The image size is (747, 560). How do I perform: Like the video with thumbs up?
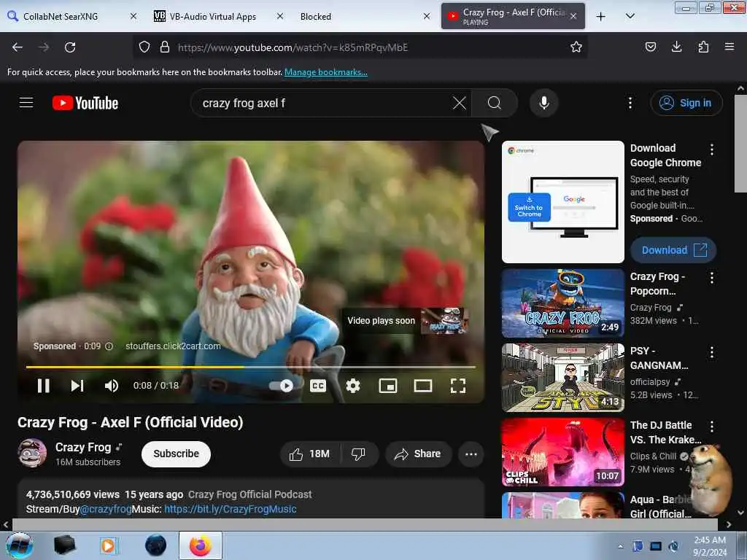tap(310, 454)
